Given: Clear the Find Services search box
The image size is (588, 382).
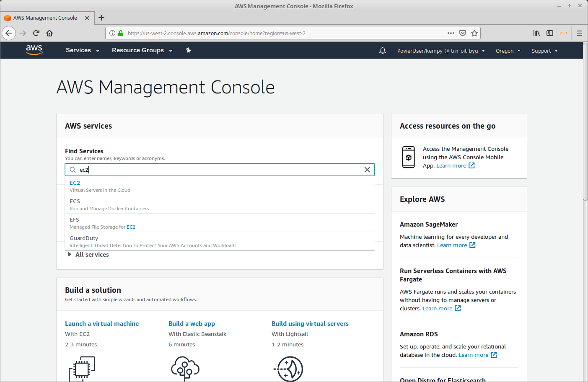Looking at the screenshot, I should click(x=367, y=170).
